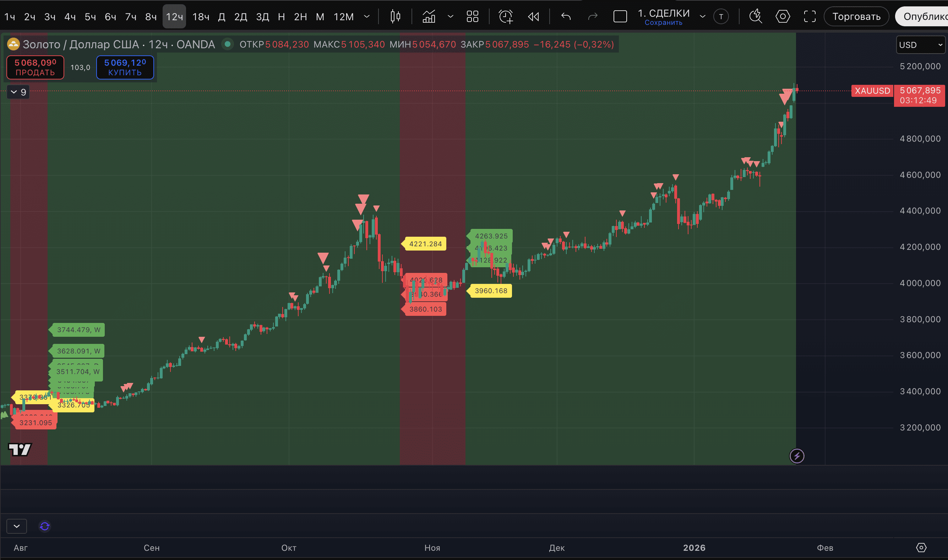Toggle the green market status dot
The width and height of the screenshot is (948, 560).
click(x=227, y=44)
